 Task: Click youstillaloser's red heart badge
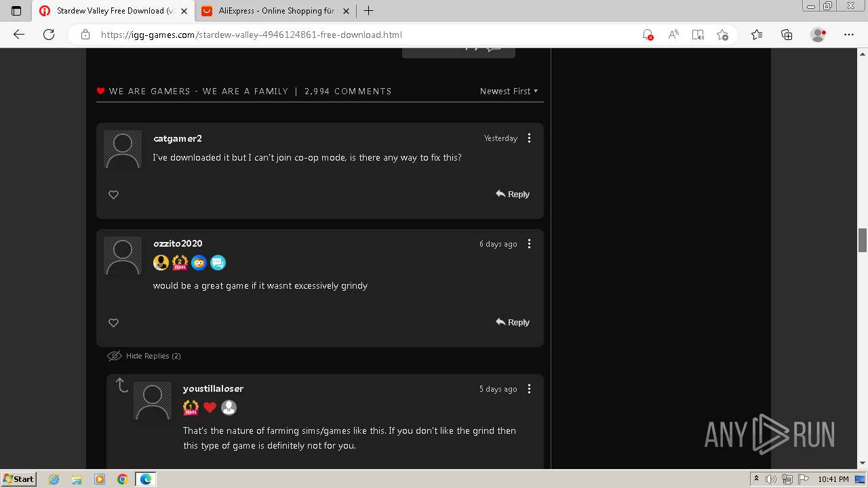(210, 407)
